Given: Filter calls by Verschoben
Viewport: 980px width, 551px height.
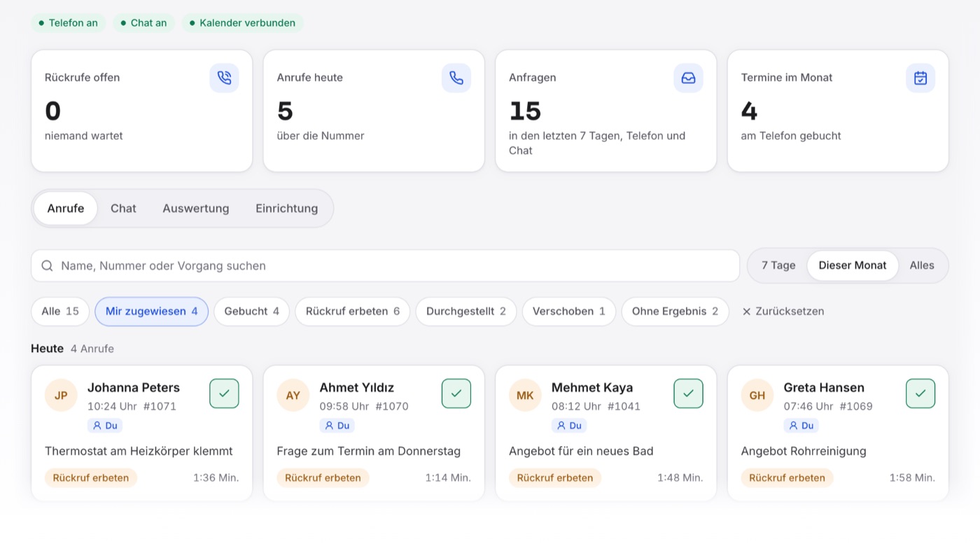Looking at the screenshot, I should point(569,312).
